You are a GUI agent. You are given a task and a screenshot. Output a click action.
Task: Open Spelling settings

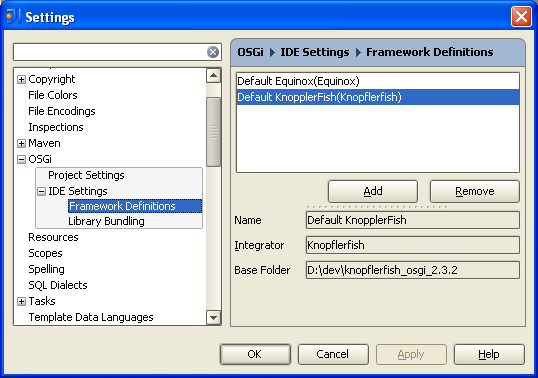[46, 269]
